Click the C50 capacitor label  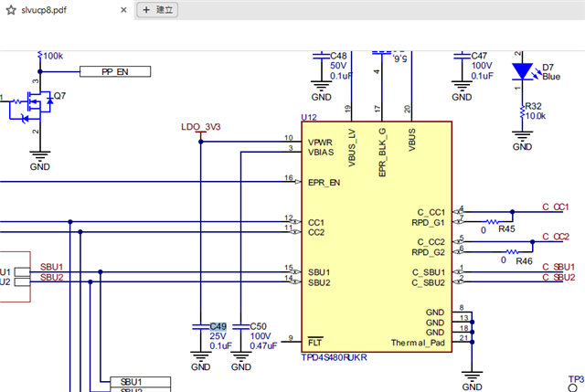[x=258, y=326]
